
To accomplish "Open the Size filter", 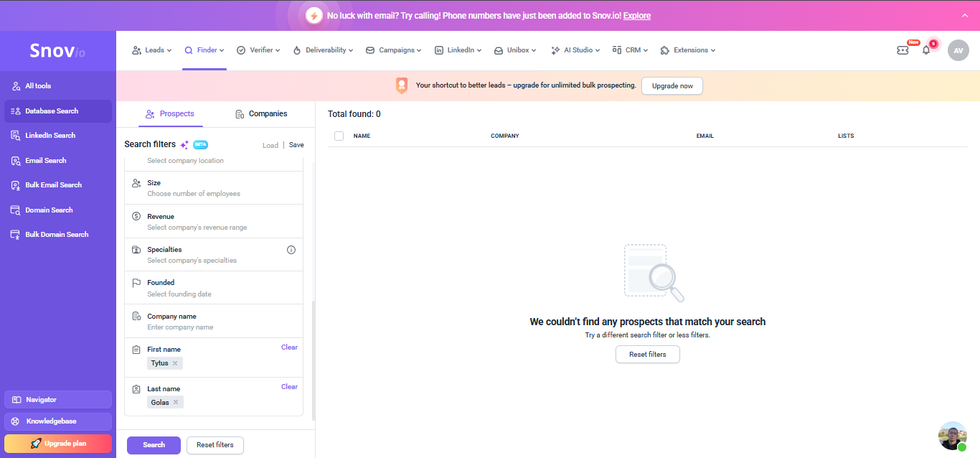I will pyautogui.click(x=214, y=188).
